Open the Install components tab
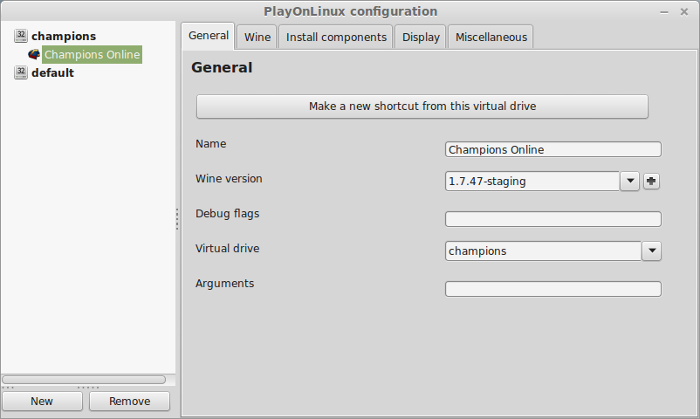 (x=336, y=37)
